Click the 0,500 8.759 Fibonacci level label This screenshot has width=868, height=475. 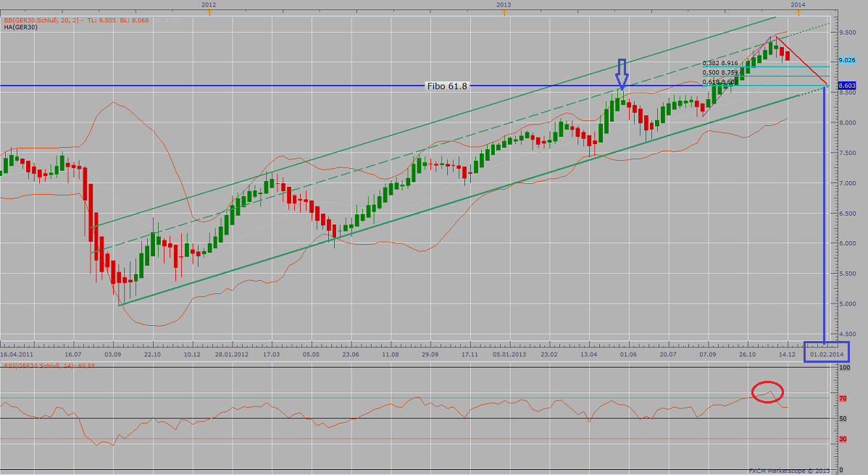[720, 72]
